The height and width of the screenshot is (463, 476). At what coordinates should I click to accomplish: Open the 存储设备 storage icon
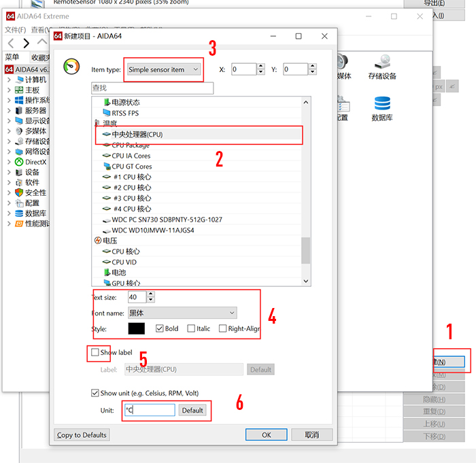tap(382, 65)
